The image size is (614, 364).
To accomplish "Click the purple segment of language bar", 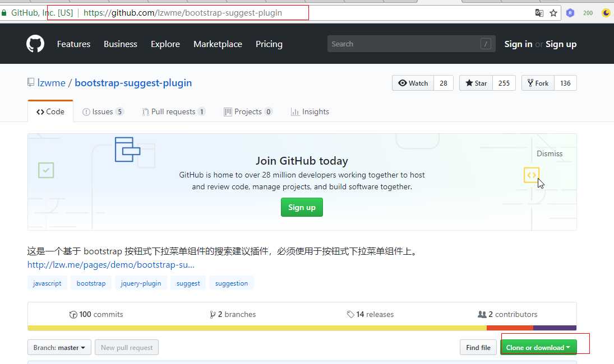I will 555,328.
